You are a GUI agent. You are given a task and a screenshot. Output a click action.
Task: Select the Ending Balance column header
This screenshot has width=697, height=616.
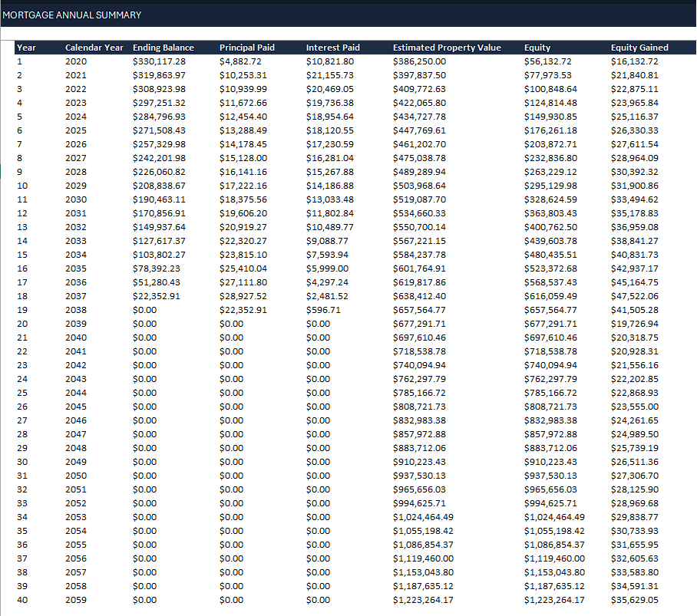click(164, 48)
